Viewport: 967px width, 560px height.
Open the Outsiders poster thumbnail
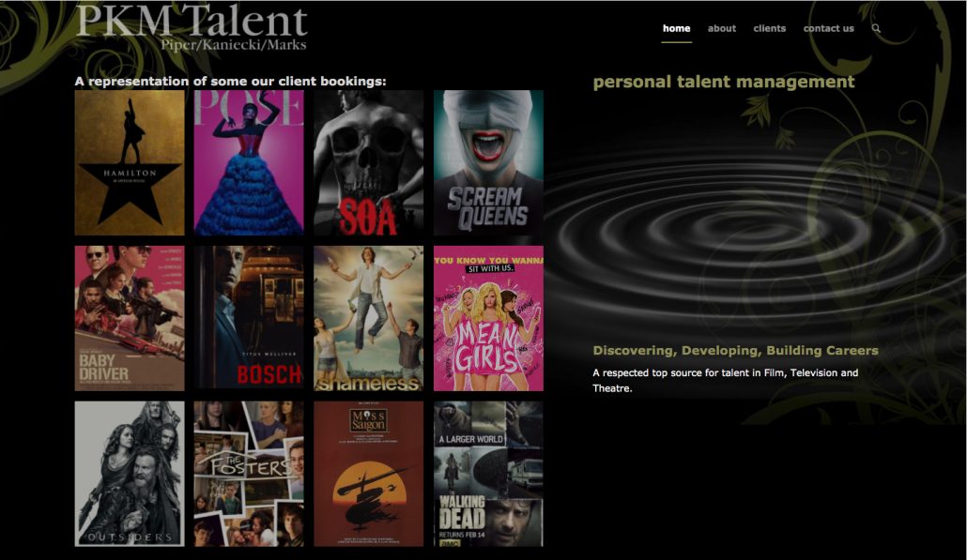[x=130, y=474]
